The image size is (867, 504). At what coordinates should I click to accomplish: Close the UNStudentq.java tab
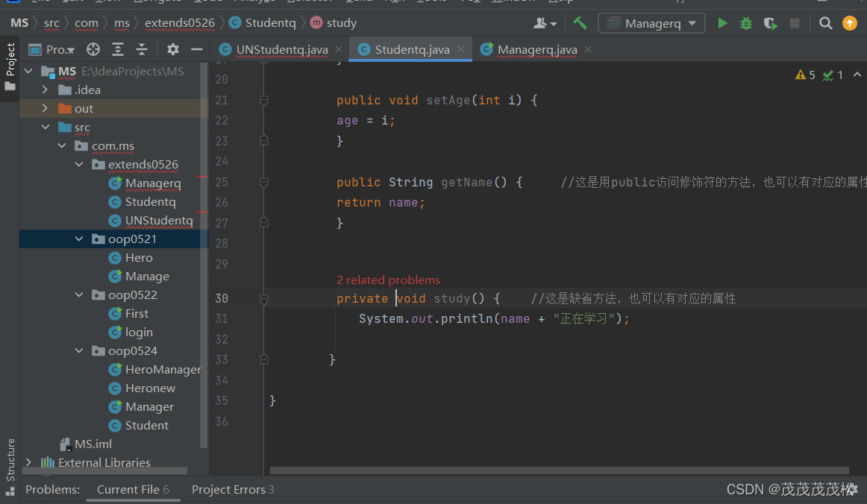click(x=339, y=49)
